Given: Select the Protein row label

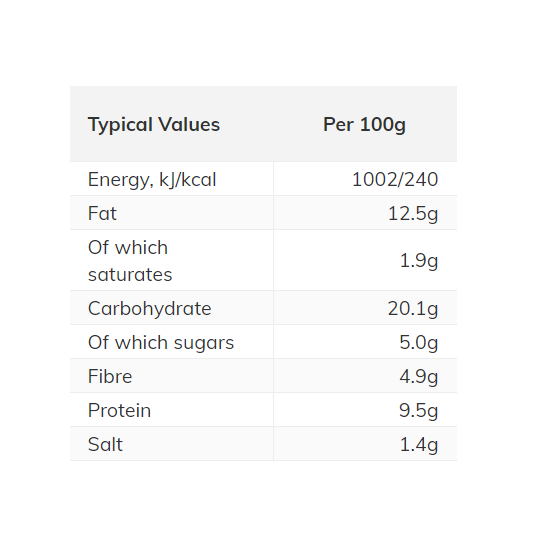Looking at the screenshot, I should [x=119, y=410].
